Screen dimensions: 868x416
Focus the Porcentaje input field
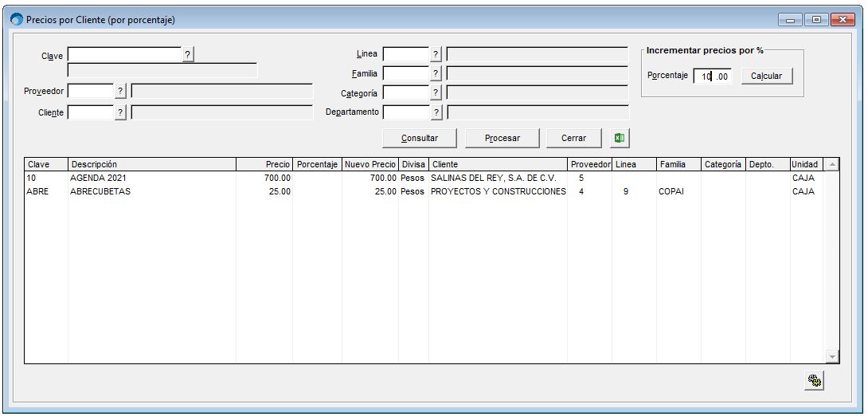713,77
